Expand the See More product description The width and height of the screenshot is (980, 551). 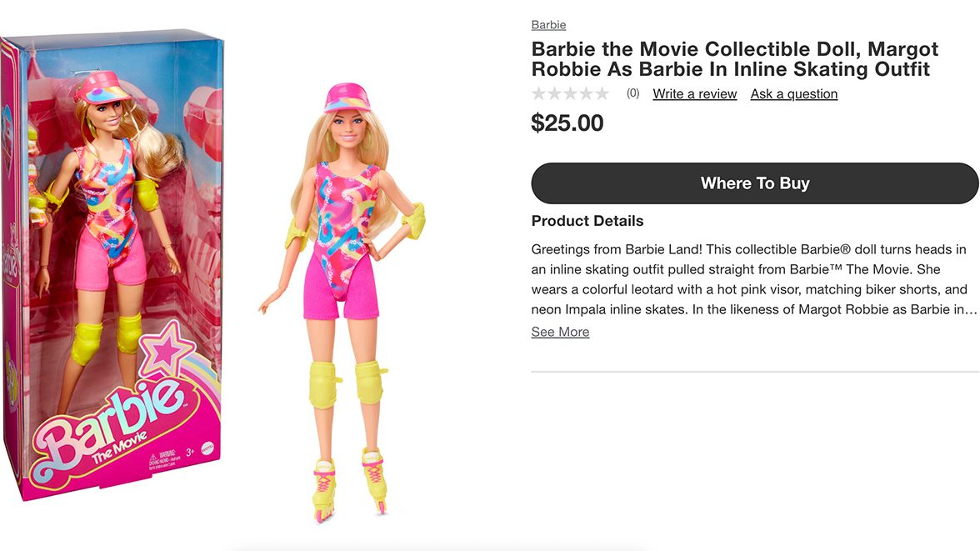pos(560,331)
